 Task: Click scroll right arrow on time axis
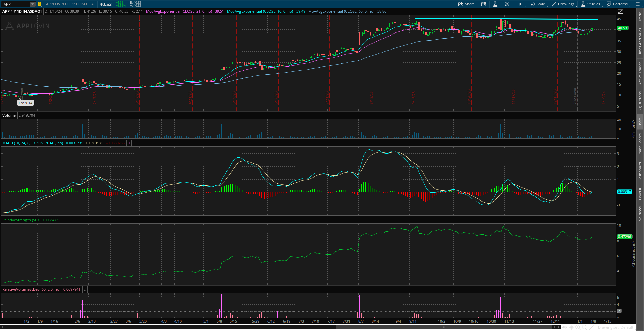(x=559, y=327)
